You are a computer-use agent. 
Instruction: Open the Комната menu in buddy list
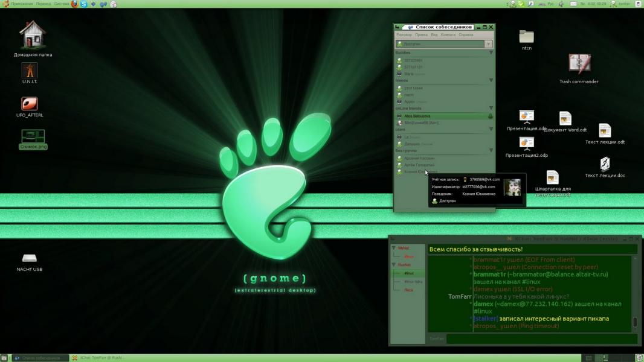point(448,35)
